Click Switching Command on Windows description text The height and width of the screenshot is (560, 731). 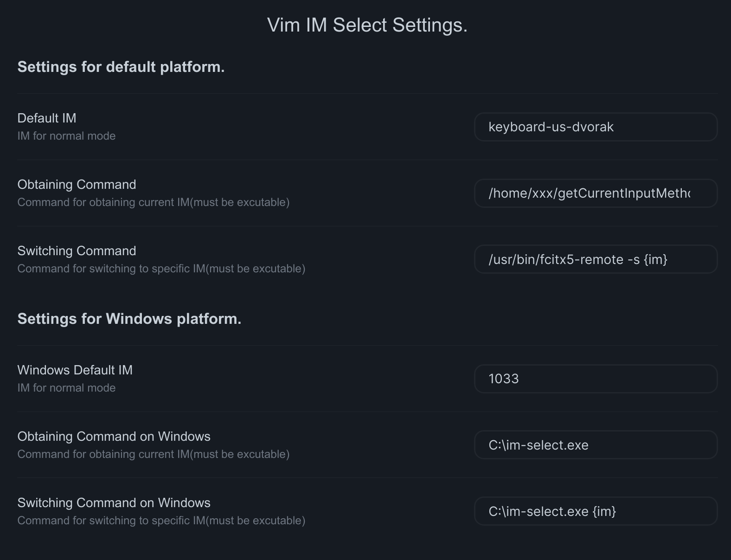[161, 521]
